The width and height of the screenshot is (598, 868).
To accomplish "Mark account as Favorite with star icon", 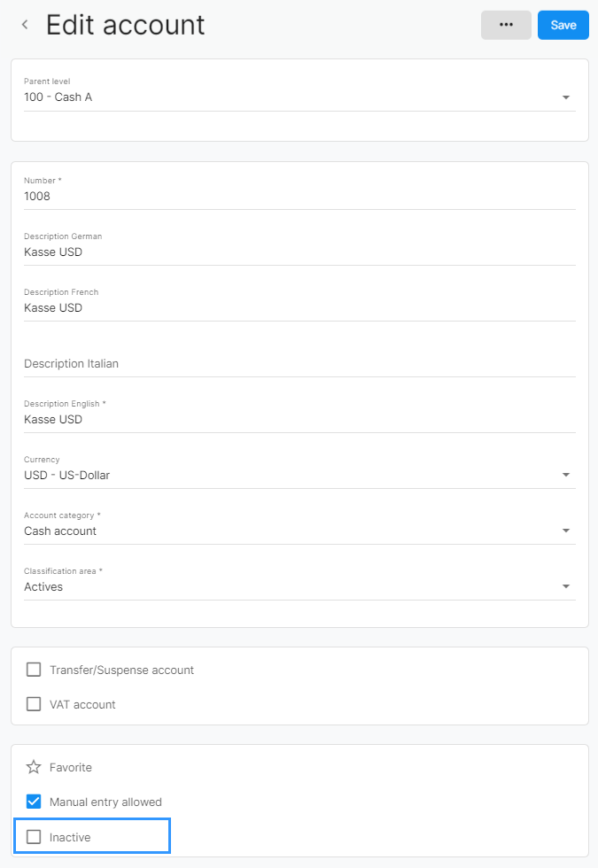I will (34, 767).
